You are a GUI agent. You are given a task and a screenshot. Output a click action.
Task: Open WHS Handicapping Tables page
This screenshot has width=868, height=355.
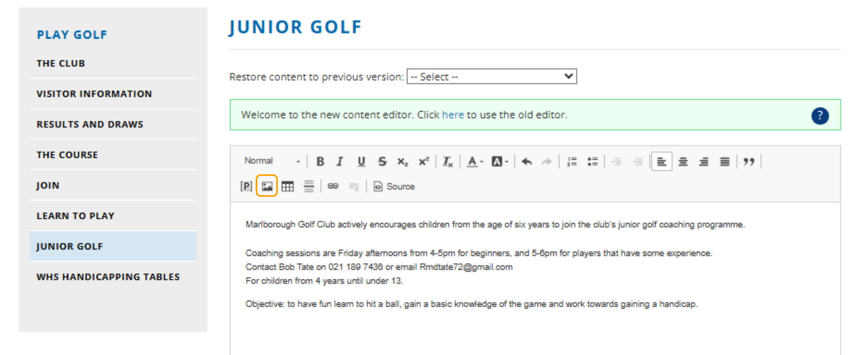coord(108,277)
